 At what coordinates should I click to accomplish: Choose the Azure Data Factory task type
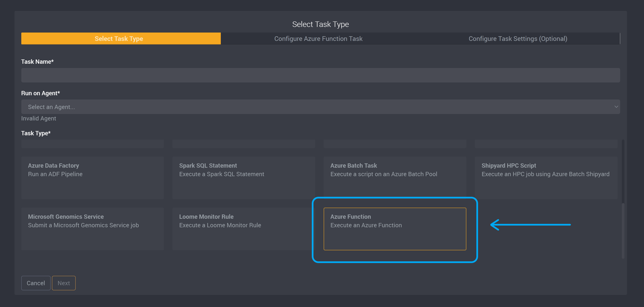click(93, 178)
